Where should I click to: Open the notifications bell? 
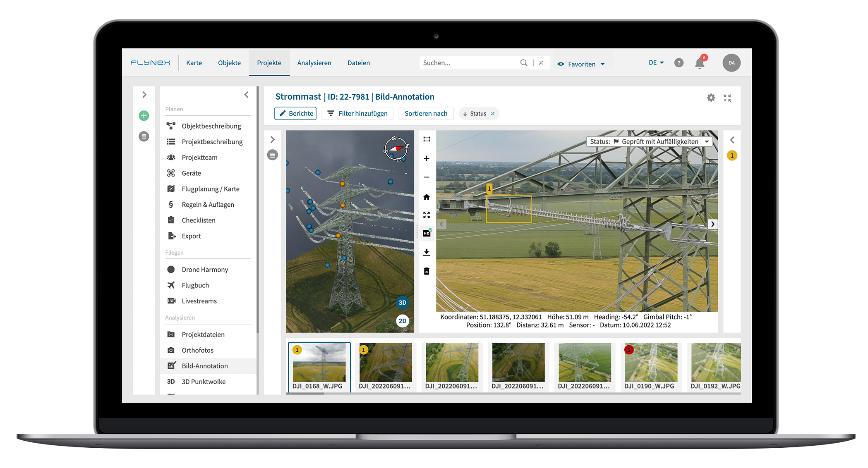tap(700, 63)
